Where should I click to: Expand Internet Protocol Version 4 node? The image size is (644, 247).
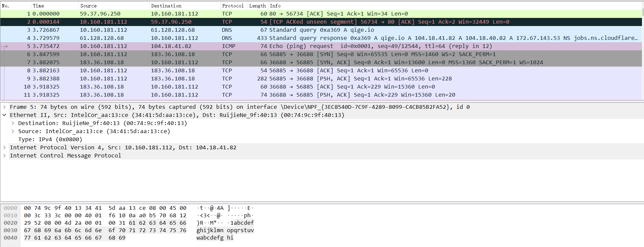[x=4, y=147]
